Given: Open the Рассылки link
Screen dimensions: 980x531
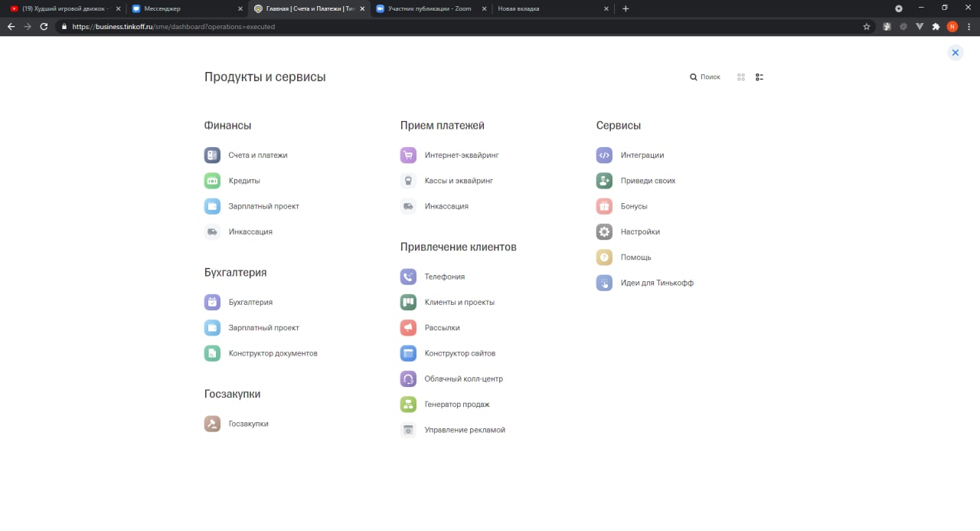Looking at the screenshot, I should coord(442,328).
